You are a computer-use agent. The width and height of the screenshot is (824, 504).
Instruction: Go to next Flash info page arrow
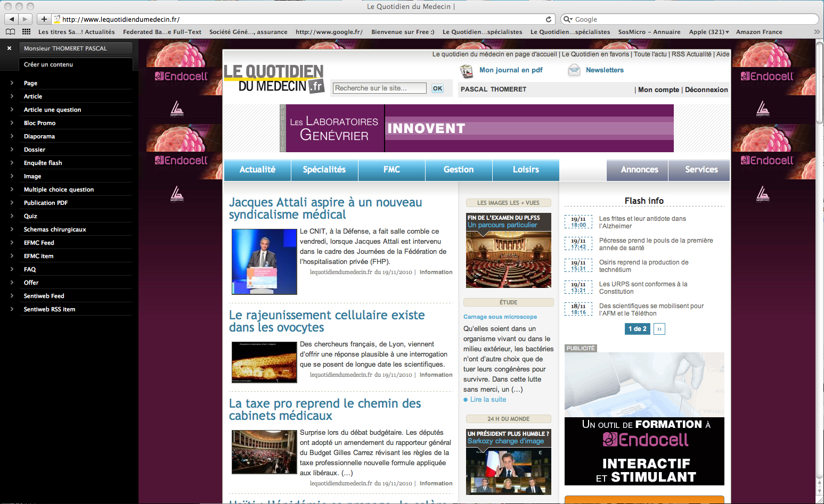(x=659, y=329)
